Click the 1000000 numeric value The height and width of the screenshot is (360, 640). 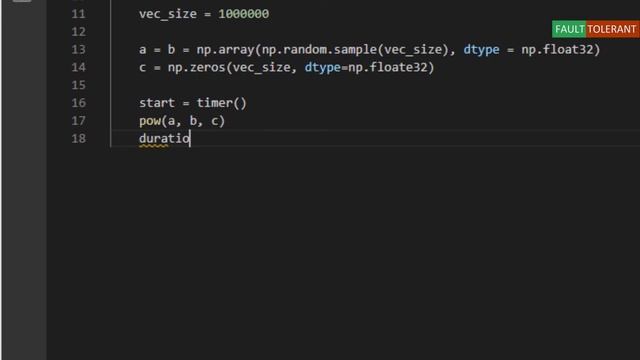click(244, 14)
